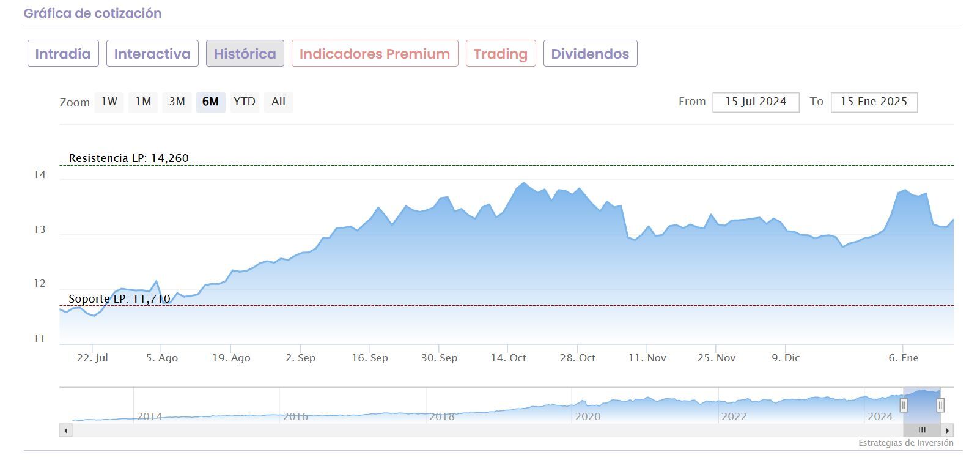Select the Histórica tab

(x=245, y=54)
